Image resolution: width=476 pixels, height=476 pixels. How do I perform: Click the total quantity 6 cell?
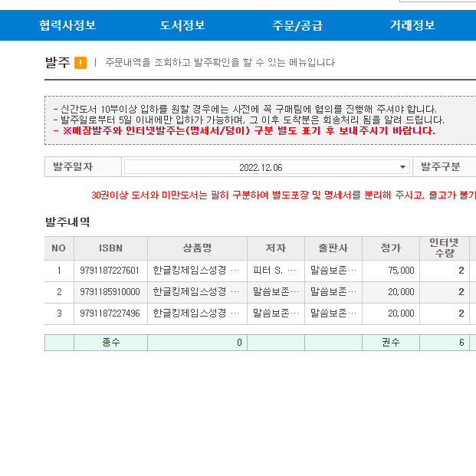point(445,343)
